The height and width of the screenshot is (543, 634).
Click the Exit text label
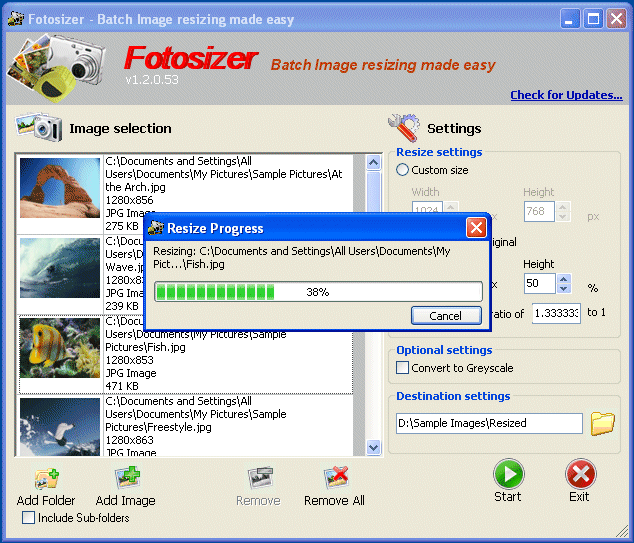pyautogui.click(x=579, y=497)
